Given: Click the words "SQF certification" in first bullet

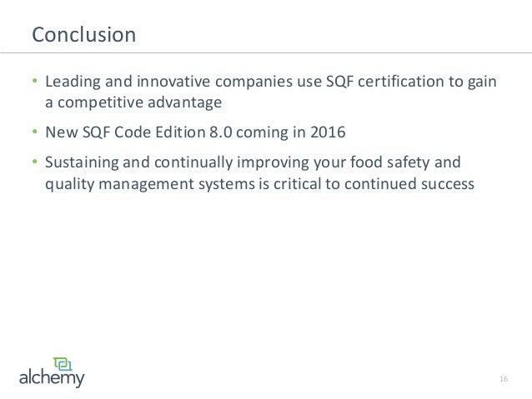Looking at the screenshot, I should coord(385,82).
